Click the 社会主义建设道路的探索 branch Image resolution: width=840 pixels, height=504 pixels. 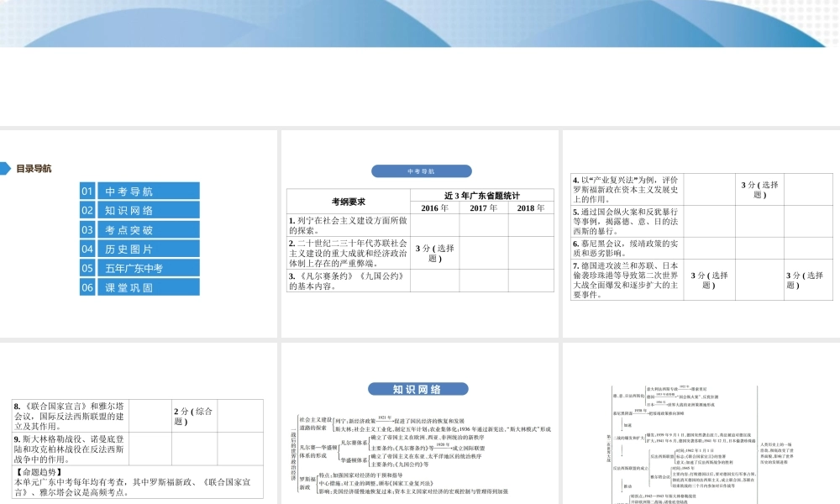[x=316, y=423]
